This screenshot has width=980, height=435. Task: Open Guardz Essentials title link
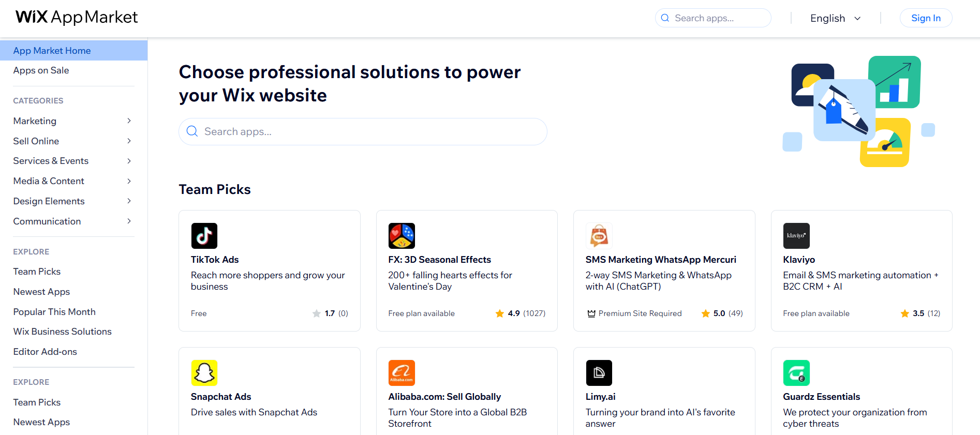point(821,397)
